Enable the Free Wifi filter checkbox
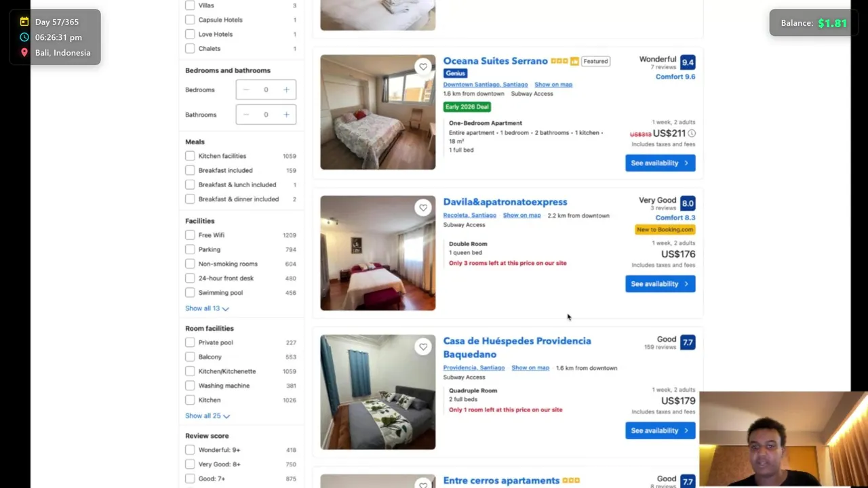The image size is (868, 488). pos(190,235)
